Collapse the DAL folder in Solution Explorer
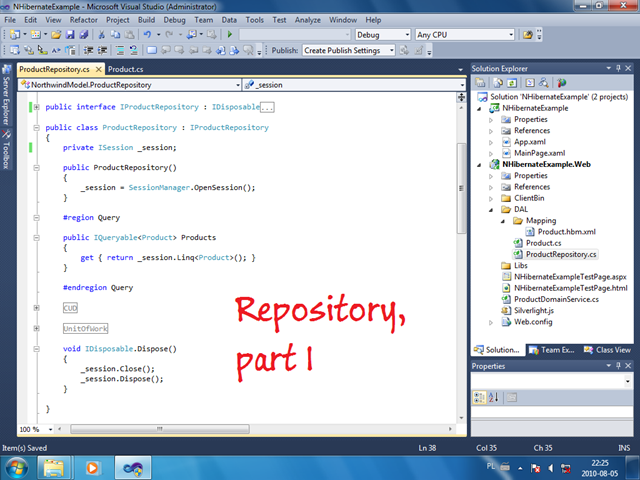 pos(491,209)
